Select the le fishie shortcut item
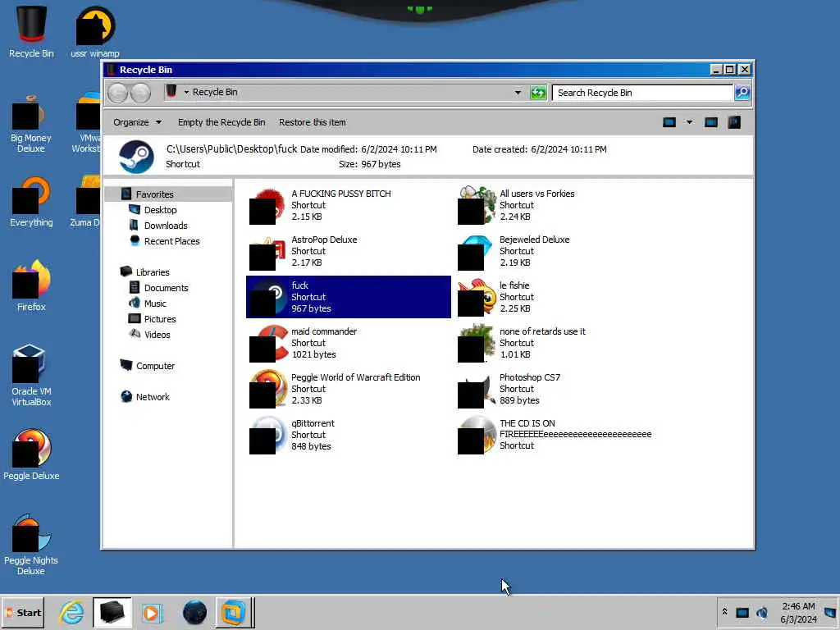The width and height of the screenshot is (840, 630). pos(557,297)
